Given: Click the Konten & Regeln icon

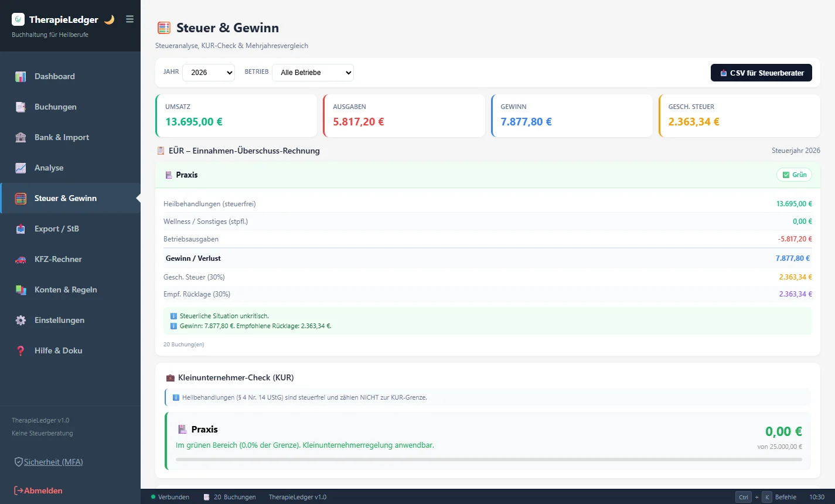Looking at the screenshot, I should click(21, 290).
